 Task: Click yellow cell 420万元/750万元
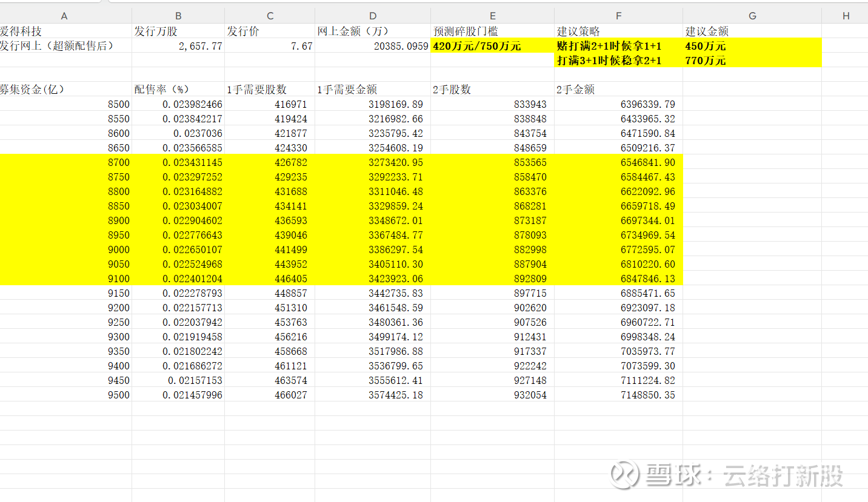[492, 46]
